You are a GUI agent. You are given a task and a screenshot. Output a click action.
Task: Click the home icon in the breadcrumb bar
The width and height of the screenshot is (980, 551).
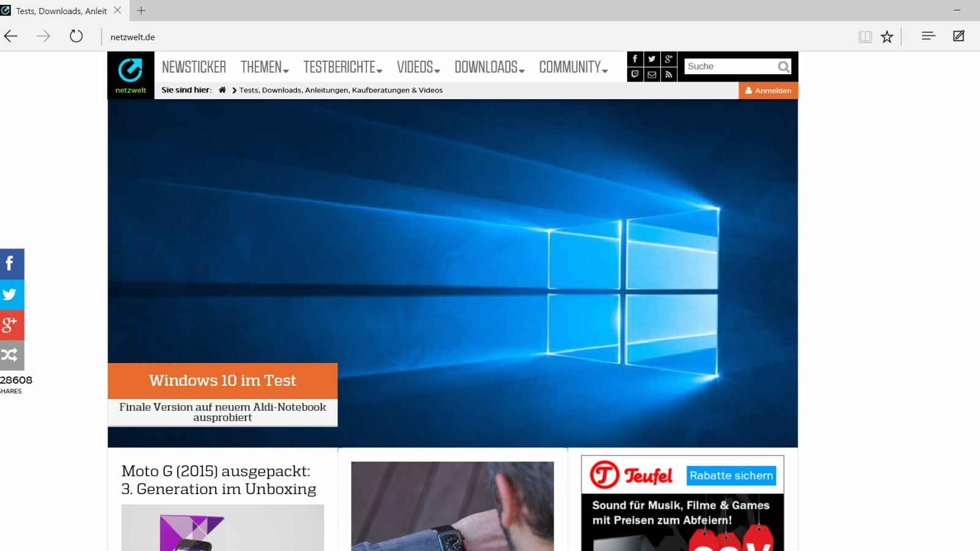coord(222,90)
